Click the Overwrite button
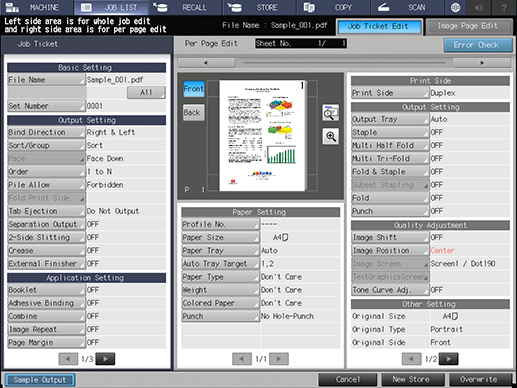517x388 pixels. (x=480, y=379)
